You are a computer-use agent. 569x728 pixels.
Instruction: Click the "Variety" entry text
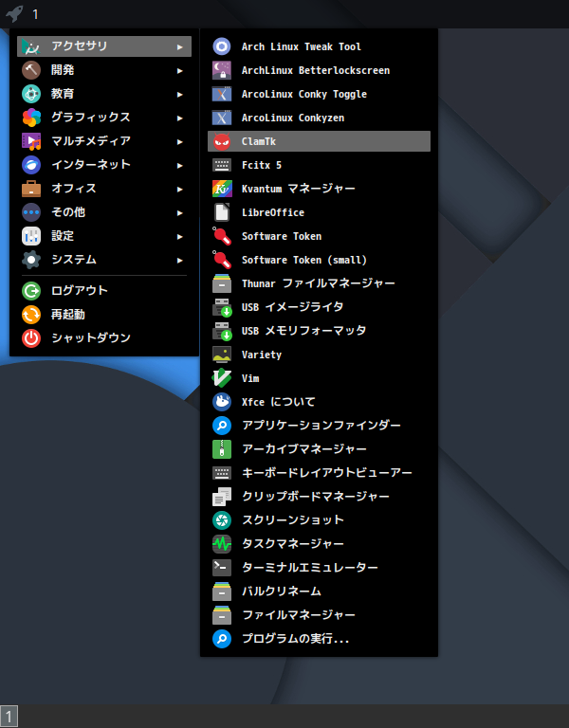tap(262, 355)
